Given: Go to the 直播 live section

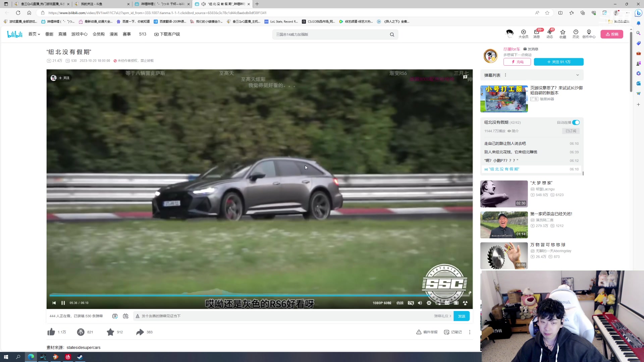Looking at the screenshot, I should (62, 34).
